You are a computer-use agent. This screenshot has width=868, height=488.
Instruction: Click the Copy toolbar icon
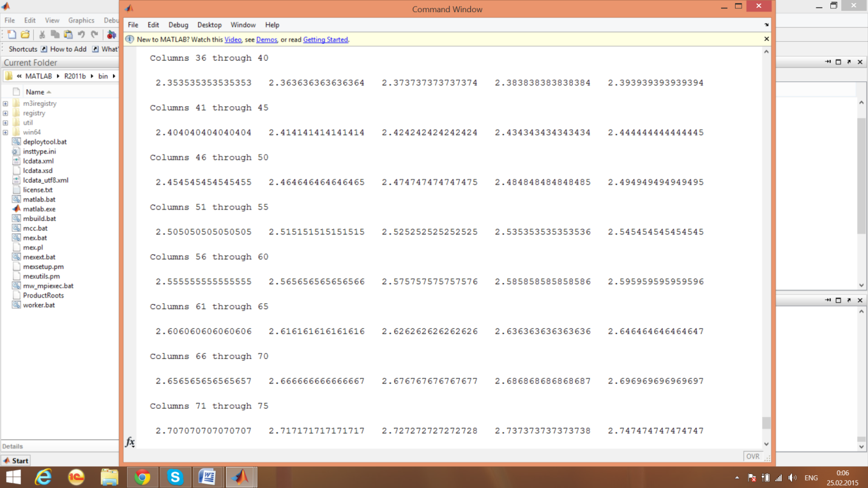55,35
